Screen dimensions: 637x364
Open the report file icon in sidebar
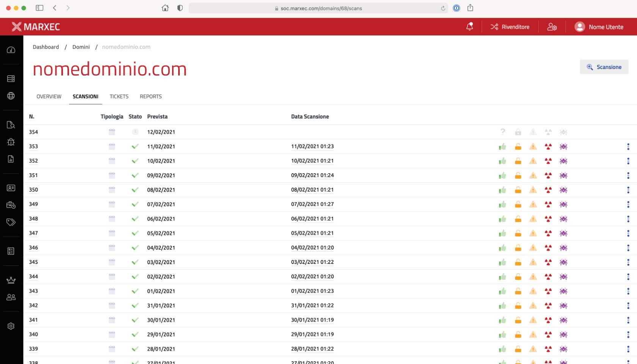point(11,159)
